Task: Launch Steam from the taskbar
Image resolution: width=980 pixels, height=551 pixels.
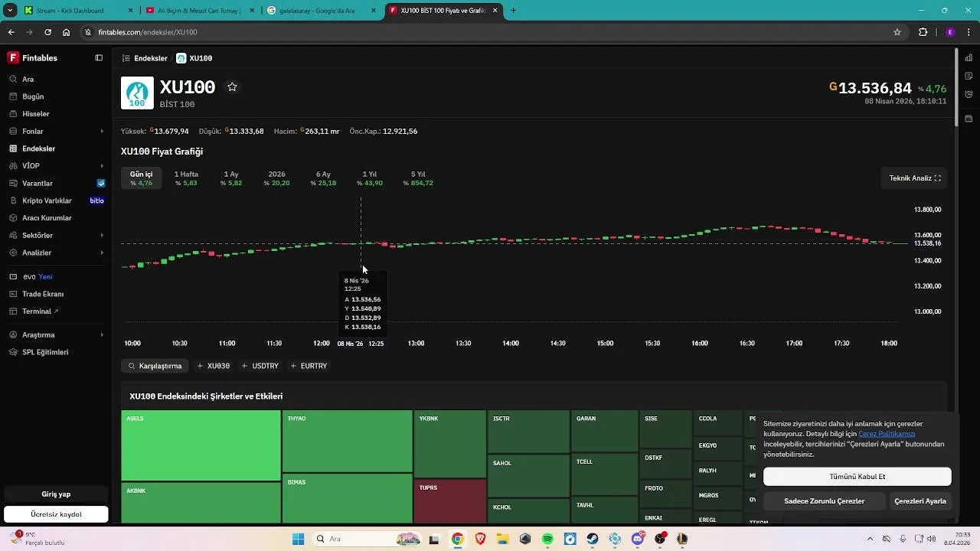Action: point(593,539)
